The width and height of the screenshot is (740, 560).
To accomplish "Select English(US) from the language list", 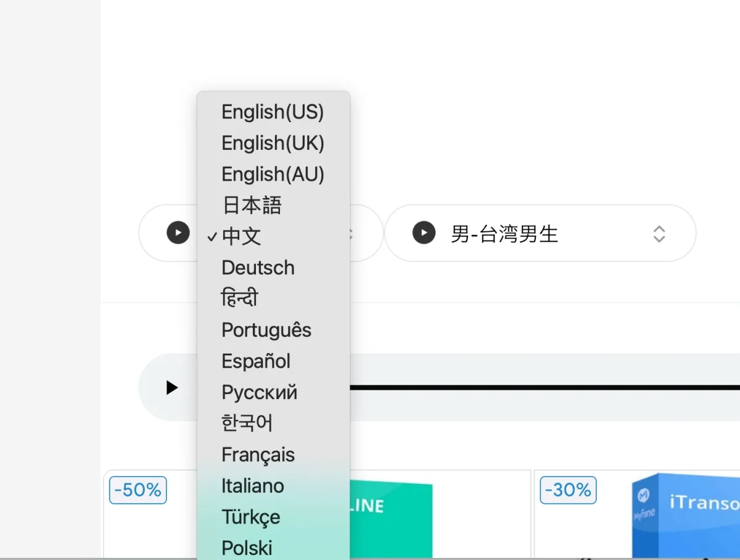I will (x=273, y=112).
